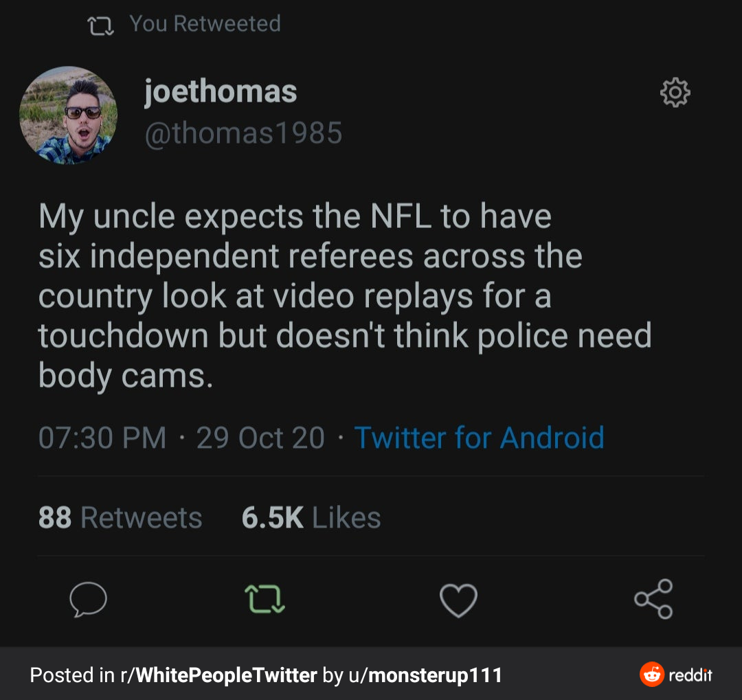Like the tweet with the heart icon
742x700 pixels.
(x=458, y=600)
